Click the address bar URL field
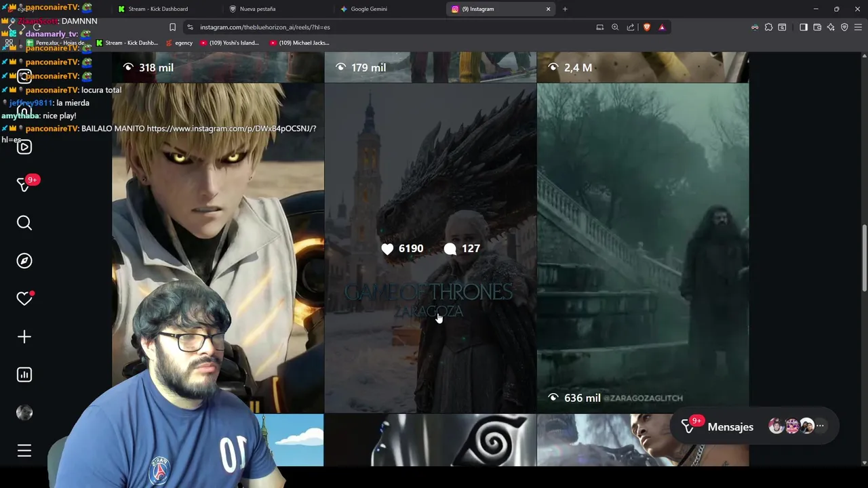Image resolution: width=868 pixels, height=488 pixels. click(x=393, y=27)
